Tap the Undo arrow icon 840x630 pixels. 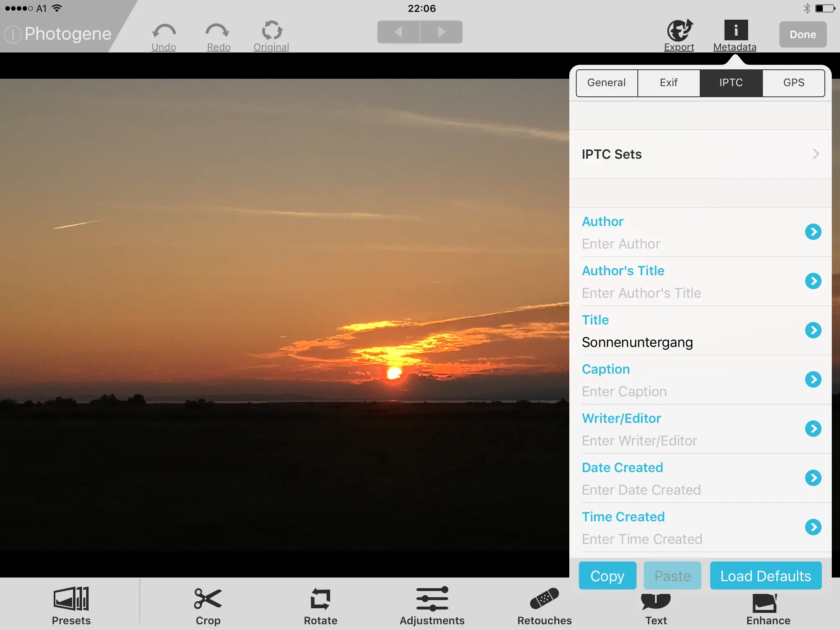click(x=164, y=32)
